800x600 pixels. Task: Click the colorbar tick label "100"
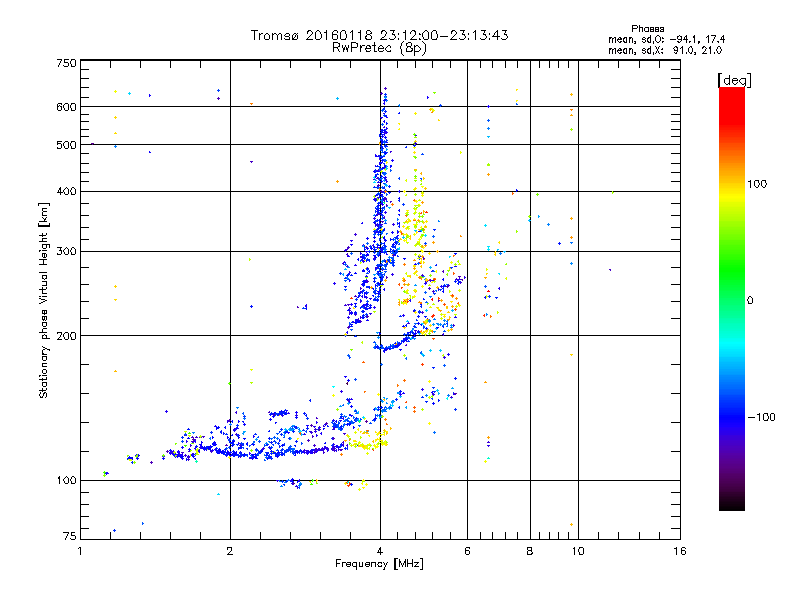[x=757, y=184]
